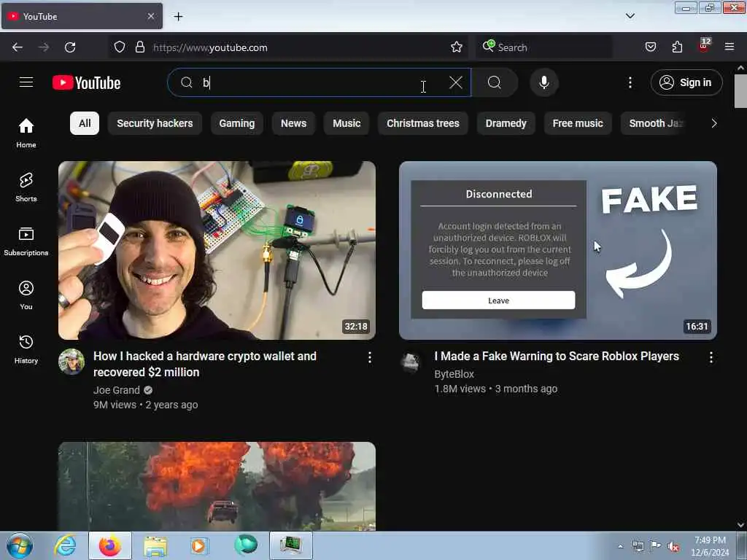The width and height of the screenshot is (747, 560).
Task: Open Fake Warning Roblox video title
Action: pos(557,356)
